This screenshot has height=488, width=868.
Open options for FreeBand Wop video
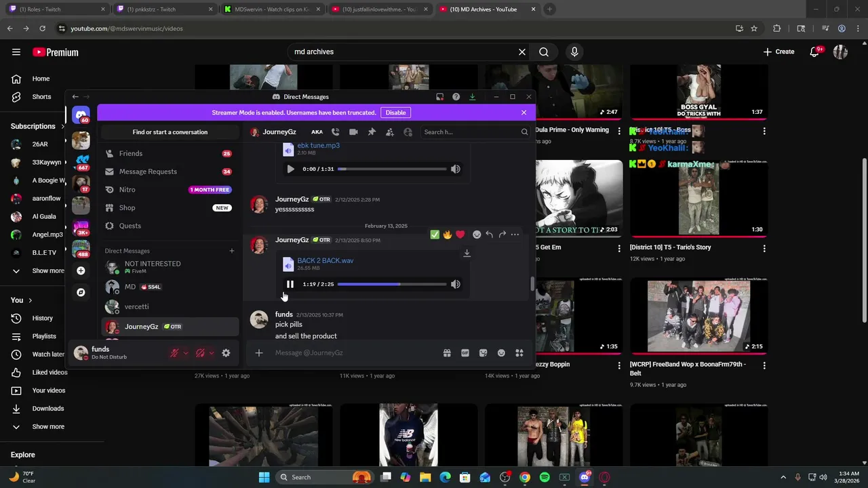pos(764,366)
